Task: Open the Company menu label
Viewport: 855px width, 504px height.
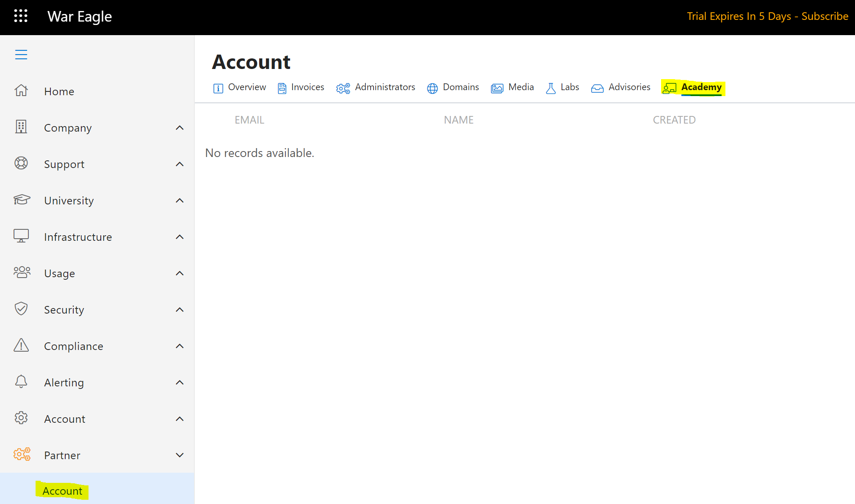Action: click(x=68, y=128)
